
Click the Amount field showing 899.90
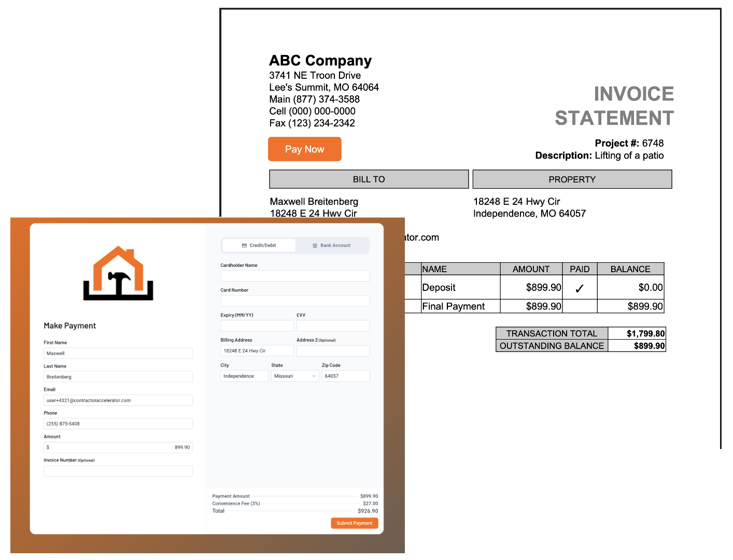coord(118,447)
